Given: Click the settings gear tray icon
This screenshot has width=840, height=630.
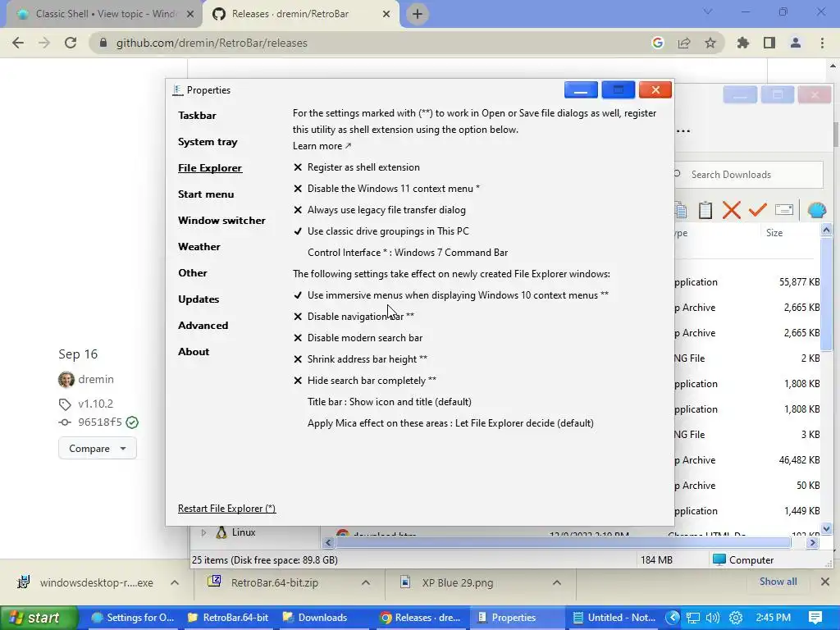Looking at the screenshot, I should 736,619.
